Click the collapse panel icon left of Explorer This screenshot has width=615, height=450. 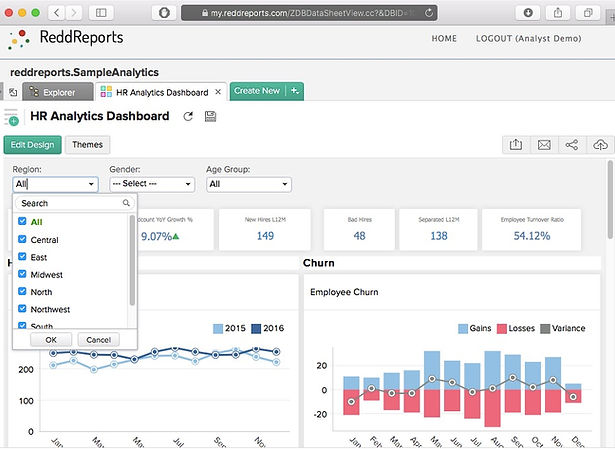(13, 92)
